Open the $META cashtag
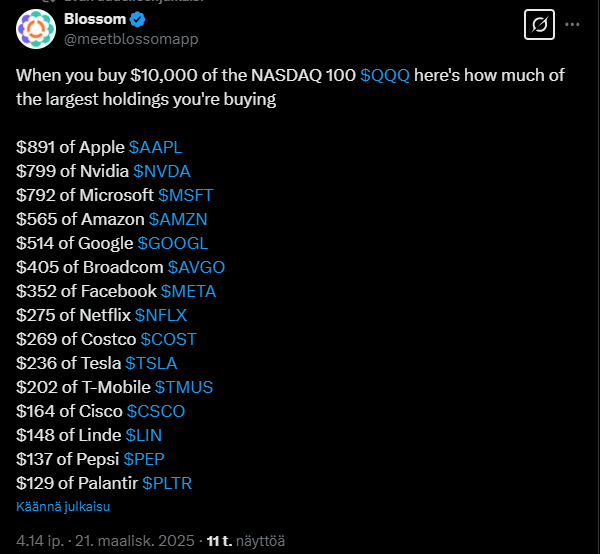This screenshot has width=600, height=554. coord(188,292)
